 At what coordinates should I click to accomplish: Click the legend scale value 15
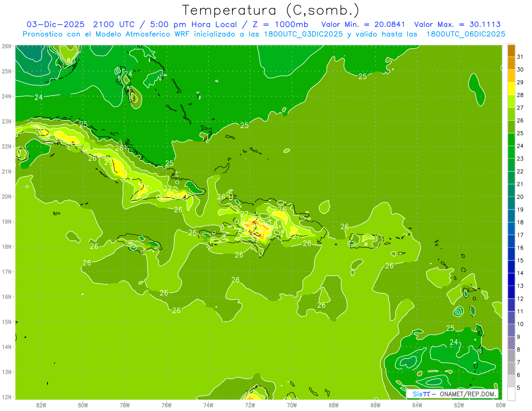[520, 260]
